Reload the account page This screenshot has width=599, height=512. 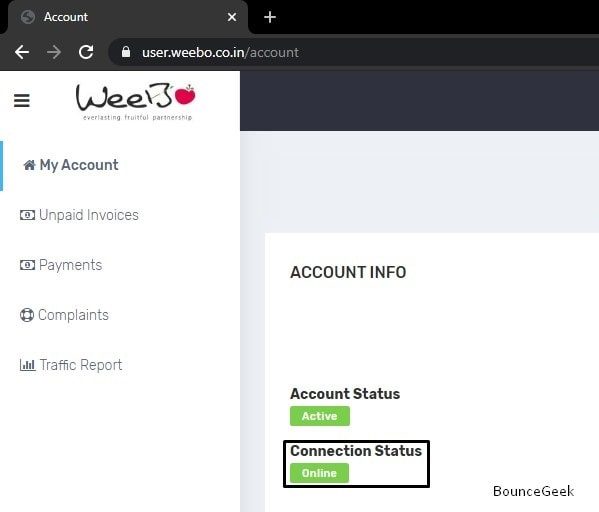(x=86, y=52)
